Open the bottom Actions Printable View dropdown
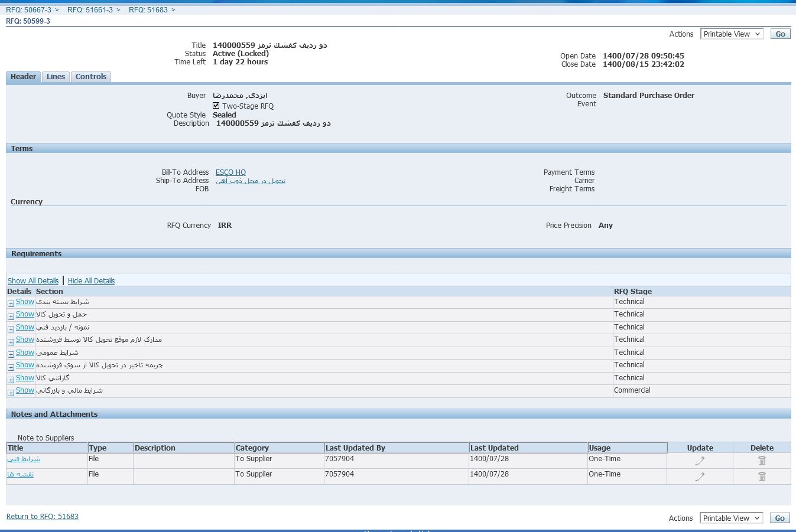The image size is (796, 532). tap(731, 518)
